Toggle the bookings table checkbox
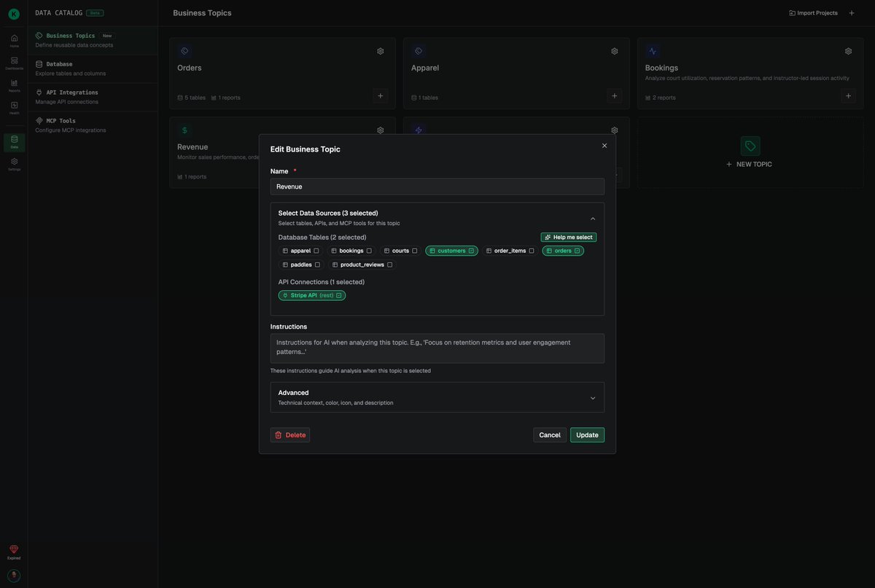 [369, 251]
